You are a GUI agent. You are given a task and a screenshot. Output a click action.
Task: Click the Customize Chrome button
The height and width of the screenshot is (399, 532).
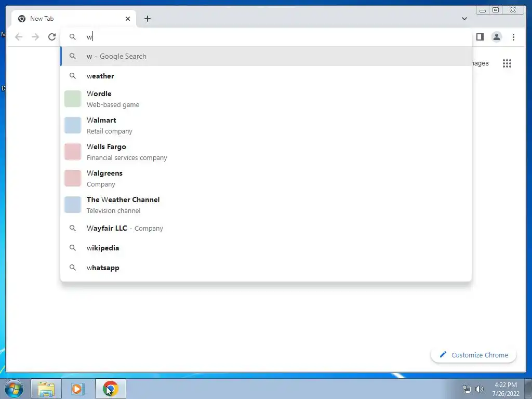(474, 355)
